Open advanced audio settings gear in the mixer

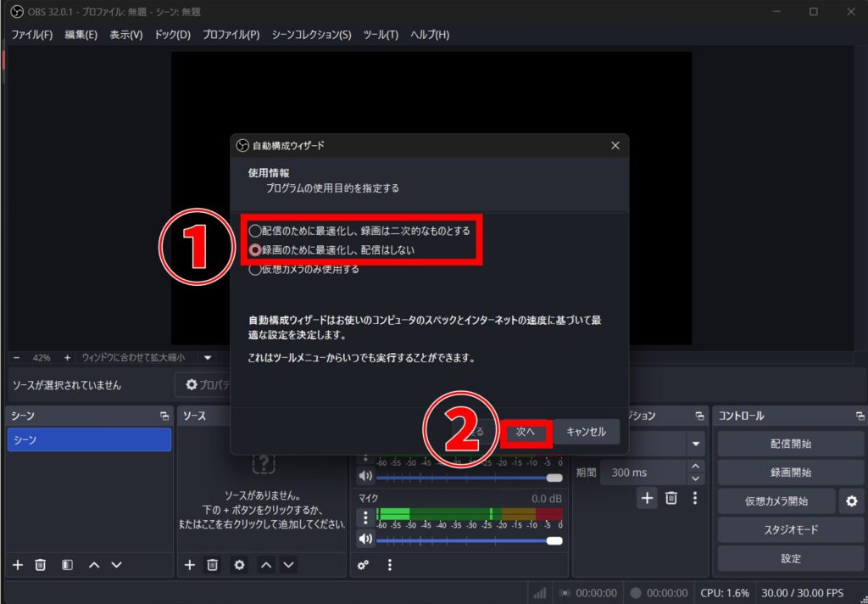click(x=363, y=564)
